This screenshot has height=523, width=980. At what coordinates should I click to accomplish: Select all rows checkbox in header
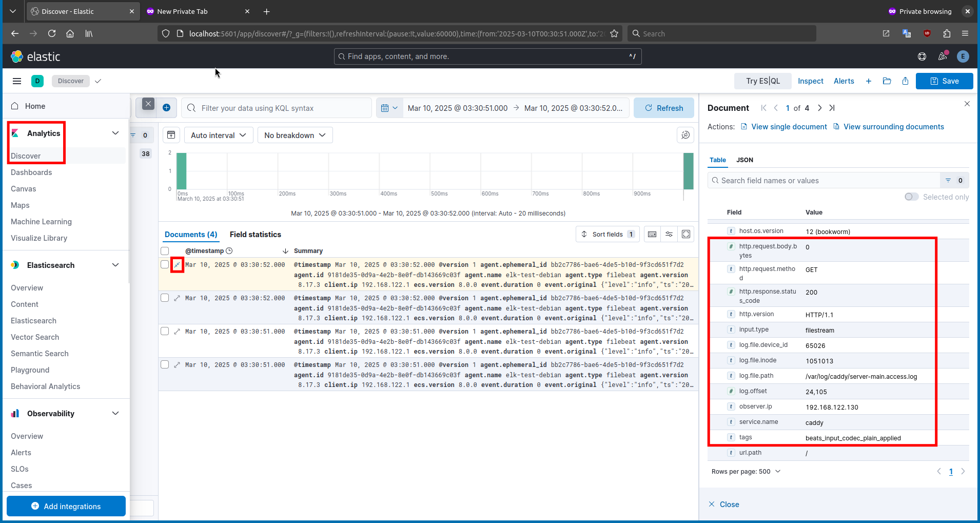pyautogui.click(x=165, y=251)
